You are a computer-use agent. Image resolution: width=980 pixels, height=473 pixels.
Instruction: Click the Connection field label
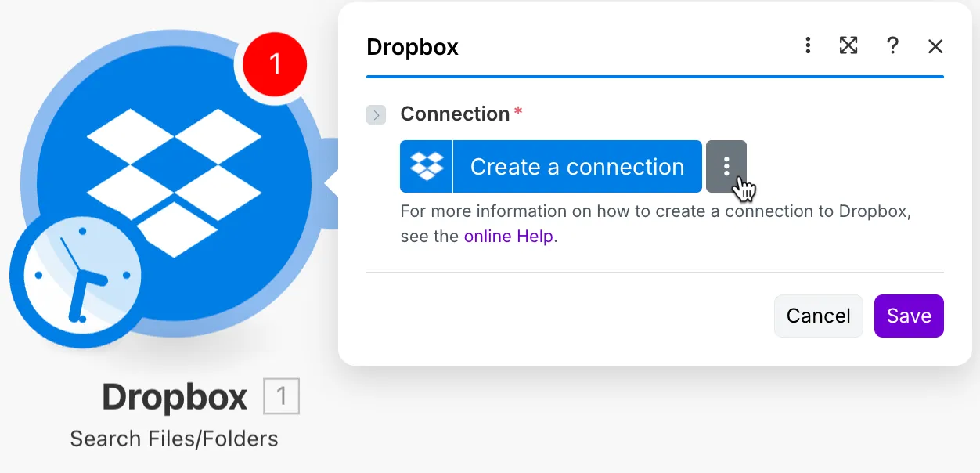click(456, 114)
